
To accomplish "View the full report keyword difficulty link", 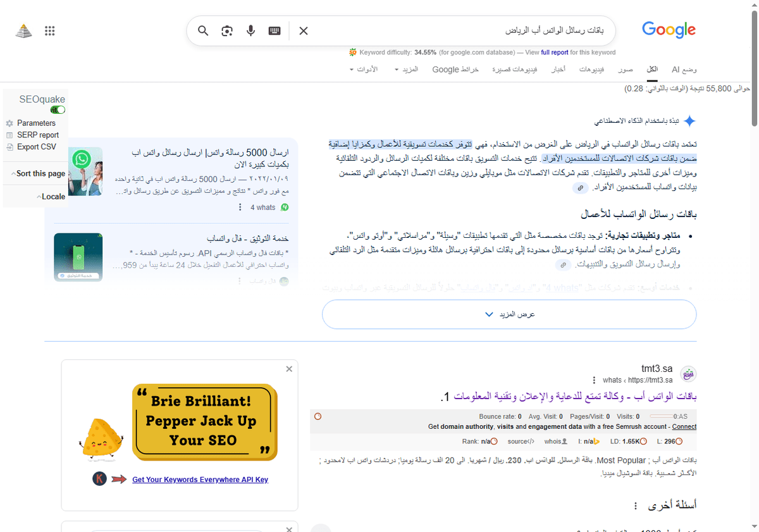I will point(555,53).
